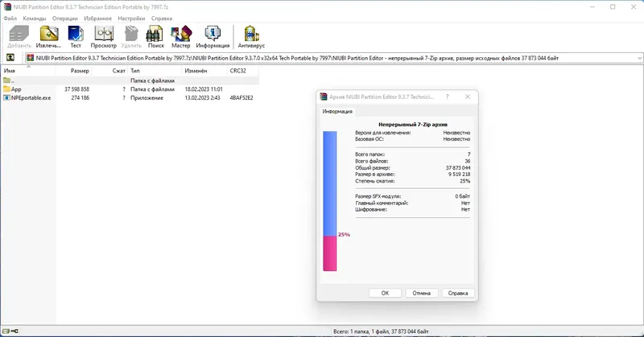644x337 pixels.
Task: Click date 18.02.2023 11:01
Action: point(204,89)
